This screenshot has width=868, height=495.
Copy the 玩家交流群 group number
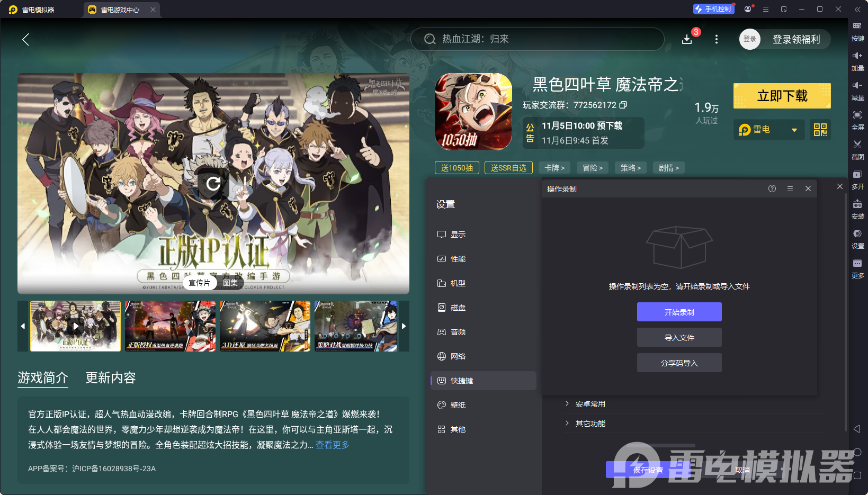623,105
